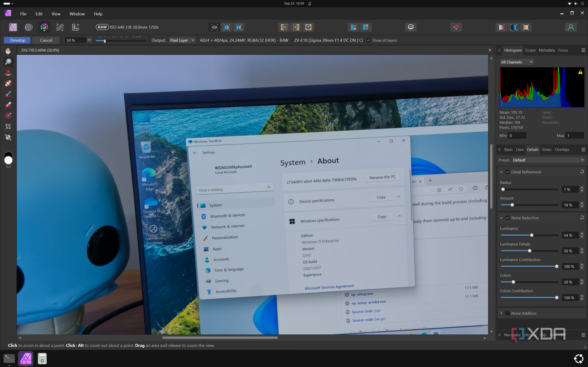Screen dimensions: 588x367
Task: Click the histogram Min input field
Action: coord(517,136)
